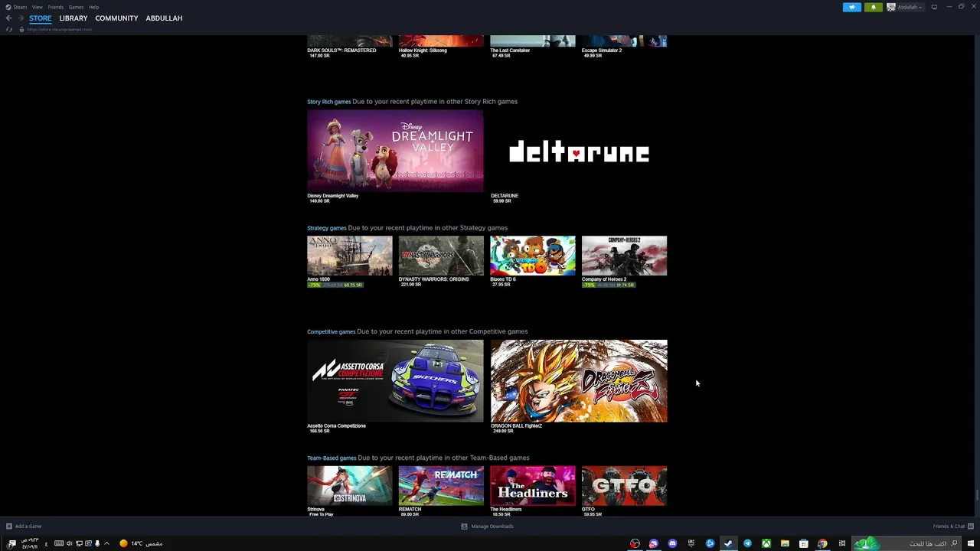
Task: Open DRAGON BALL FighterZ banner
Action: 579,381
